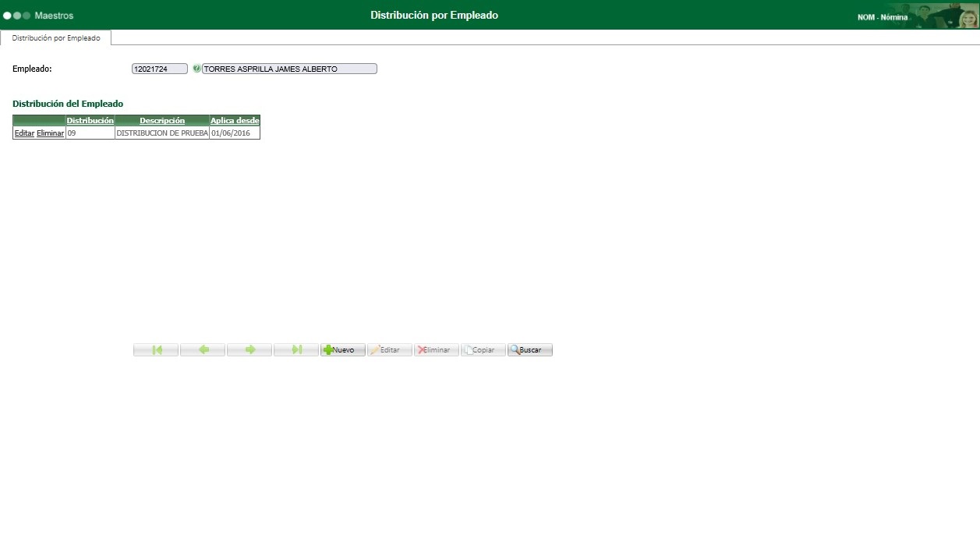Click the Nuevo button

pyautogui.click(x=343, y=350)
